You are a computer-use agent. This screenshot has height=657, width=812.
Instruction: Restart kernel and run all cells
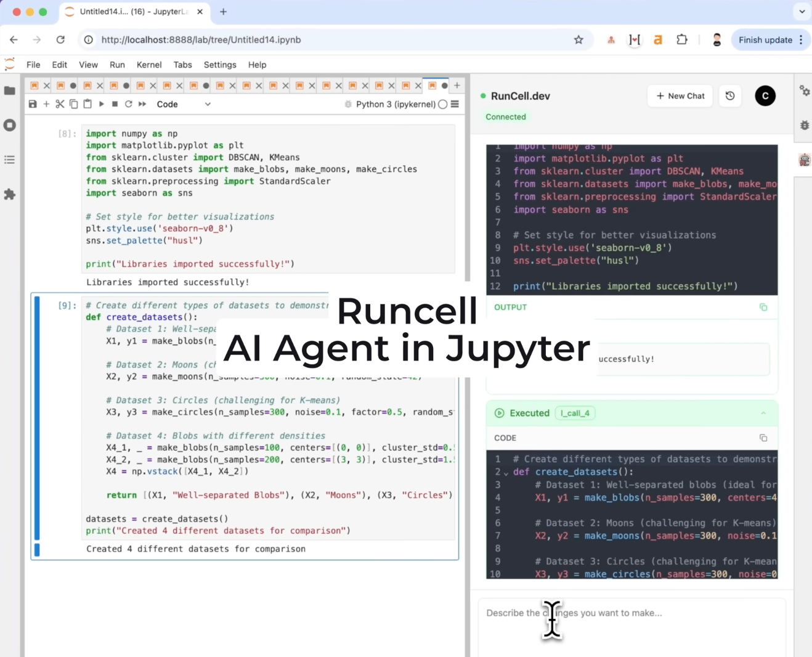142,104
